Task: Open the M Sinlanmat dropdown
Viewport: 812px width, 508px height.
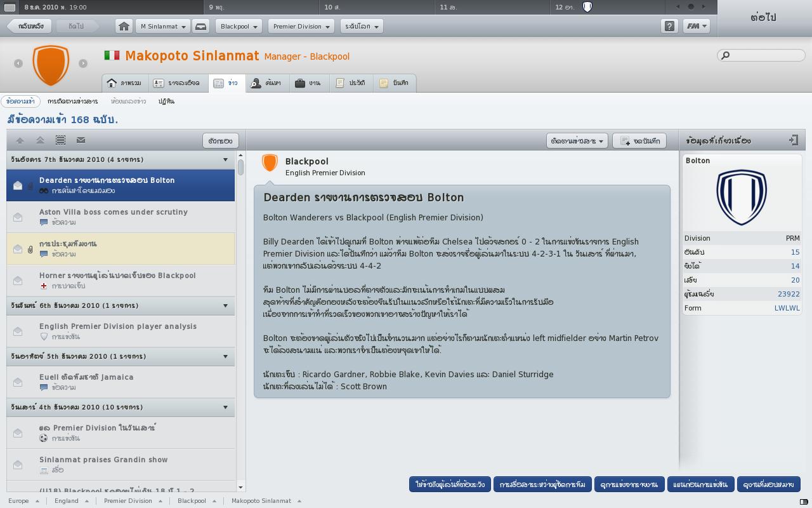Action: click(x=163, y=26)
